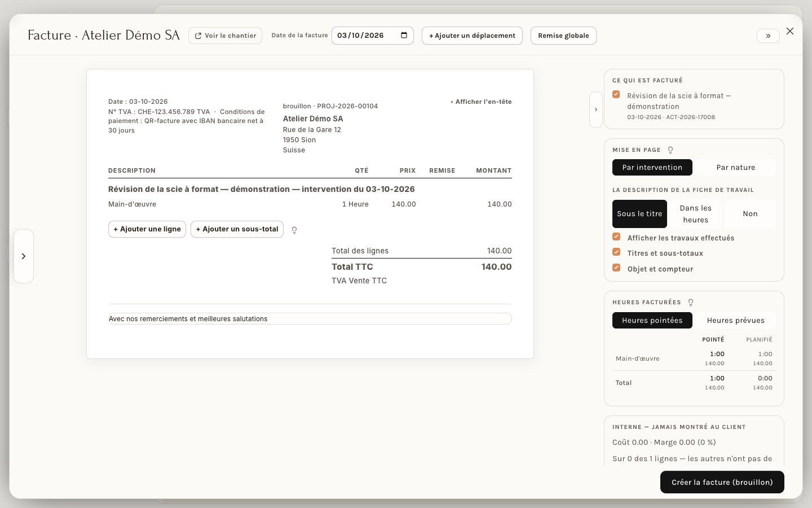Toggle Afficher les travaux effectués checkbox
Viewport: 812px width, 508px height.
(x=616, y=237)
